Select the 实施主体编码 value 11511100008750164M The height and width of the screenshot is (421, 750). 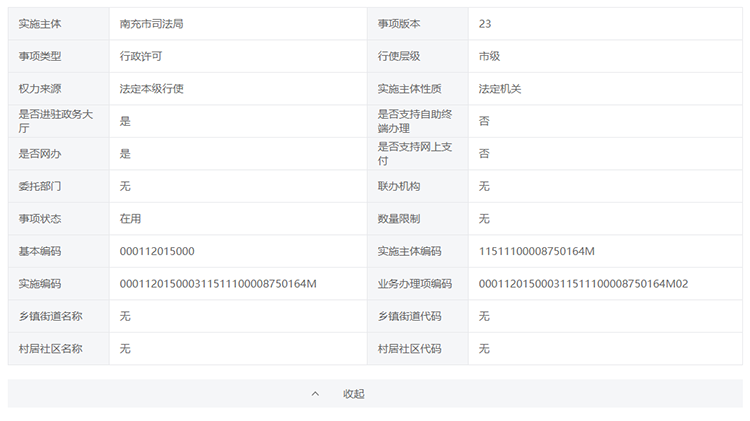tap(537, 251)
